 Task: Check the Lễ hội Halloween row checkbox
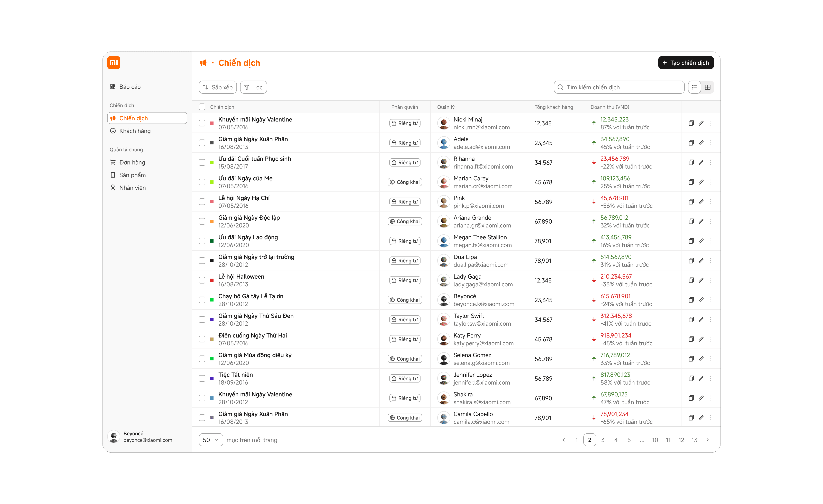202,280
